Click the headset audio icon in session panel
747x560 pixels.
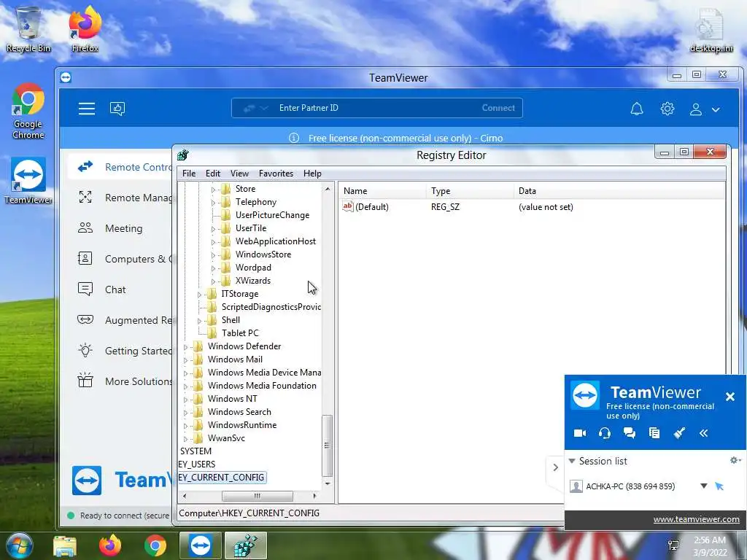tap(605, 433)
